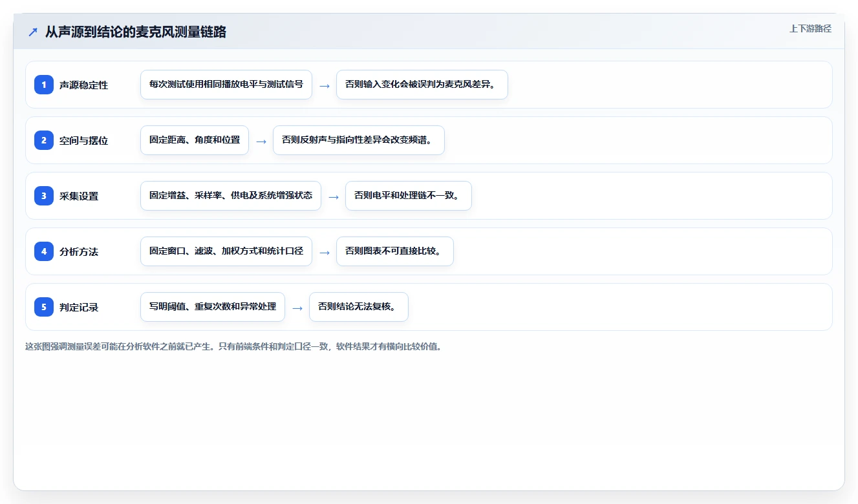Select the box 否则反射声与指向性差异会改变频谱
The height and width of the screenshot is (504, 858).
tap(359, 140)
